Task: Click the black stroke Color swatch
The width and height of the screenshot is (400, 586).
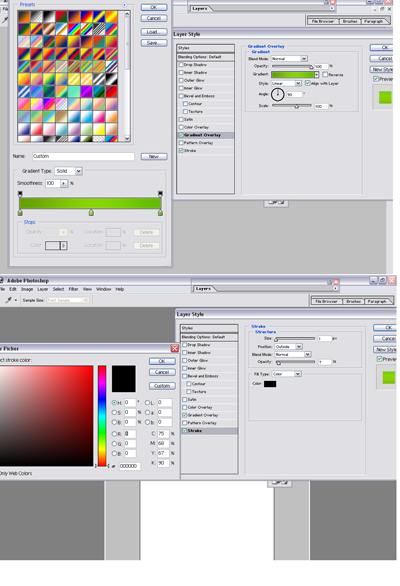Action: click(x=270, y=384)
